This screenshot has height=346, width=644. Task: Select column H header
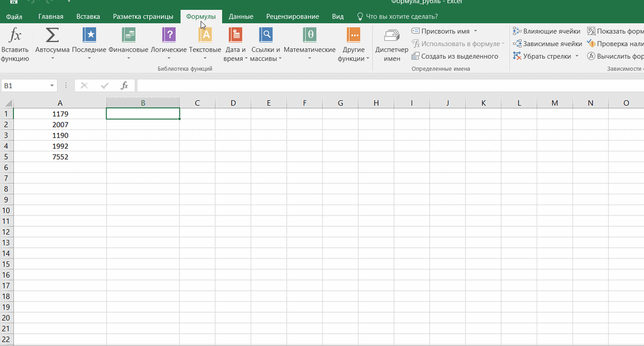click(376, 103)
